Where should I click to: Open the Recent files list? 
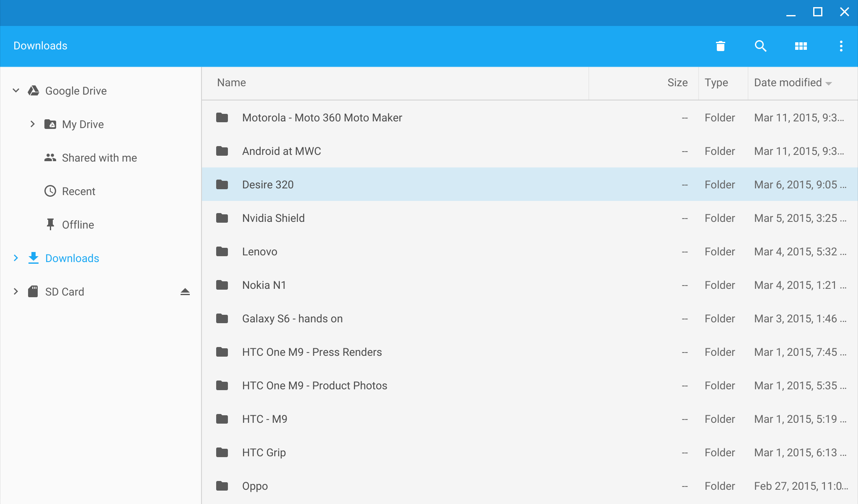pos(79,191)
